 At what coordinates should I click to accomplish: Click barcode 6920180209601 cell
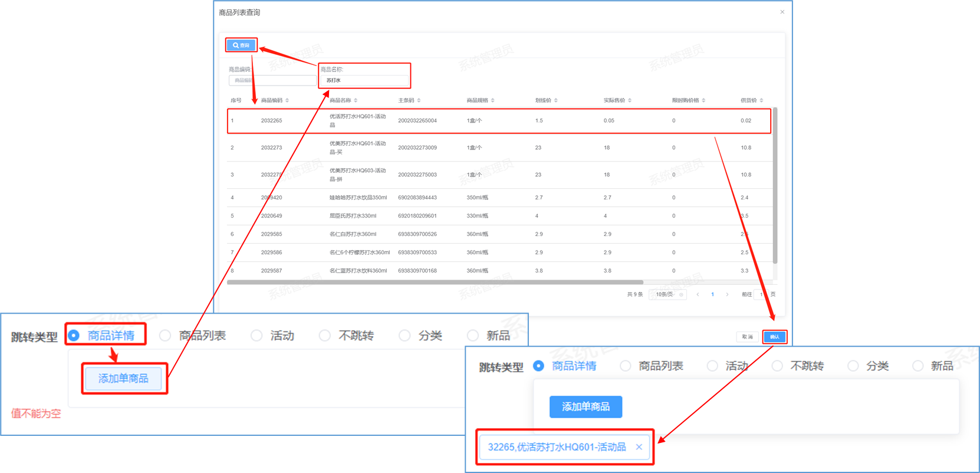pos(417,216)
